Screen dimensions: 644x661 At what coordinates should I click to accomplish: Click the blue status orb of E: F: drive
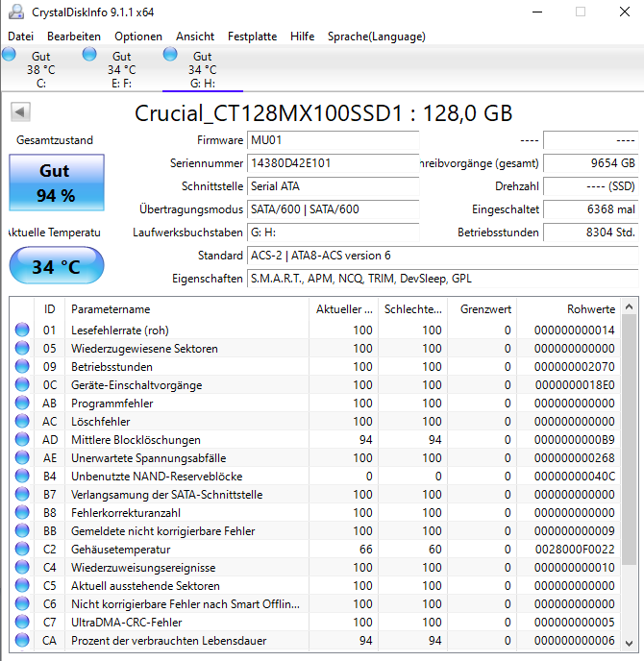click(89, 55)
